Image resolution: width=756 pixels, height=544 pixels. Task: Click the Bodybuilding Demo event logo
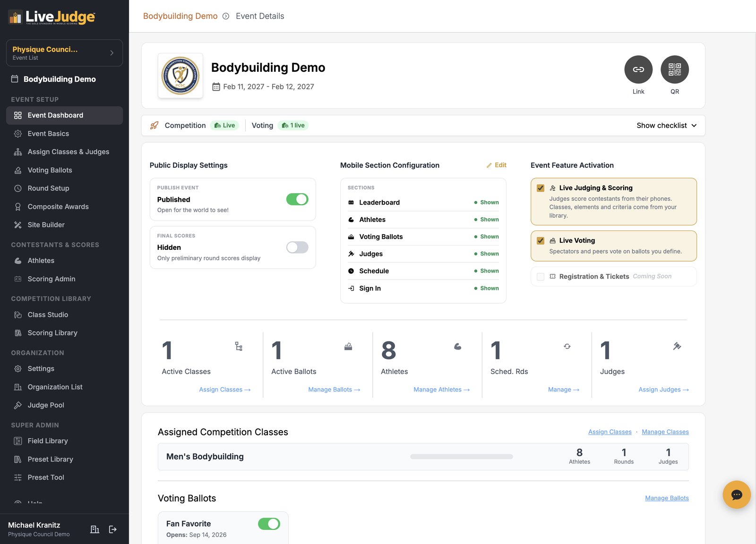(180, 76)
